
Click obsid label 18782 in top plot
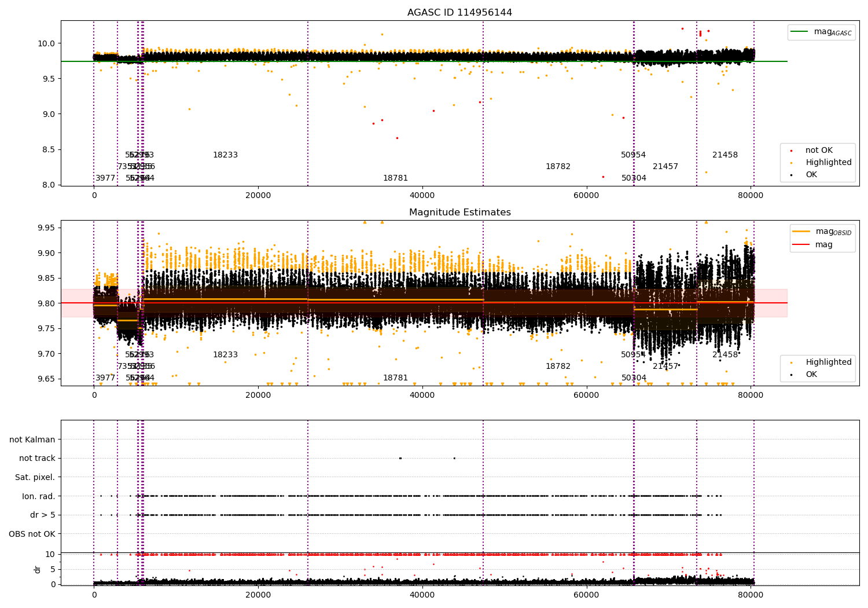(x=558, y=167)
